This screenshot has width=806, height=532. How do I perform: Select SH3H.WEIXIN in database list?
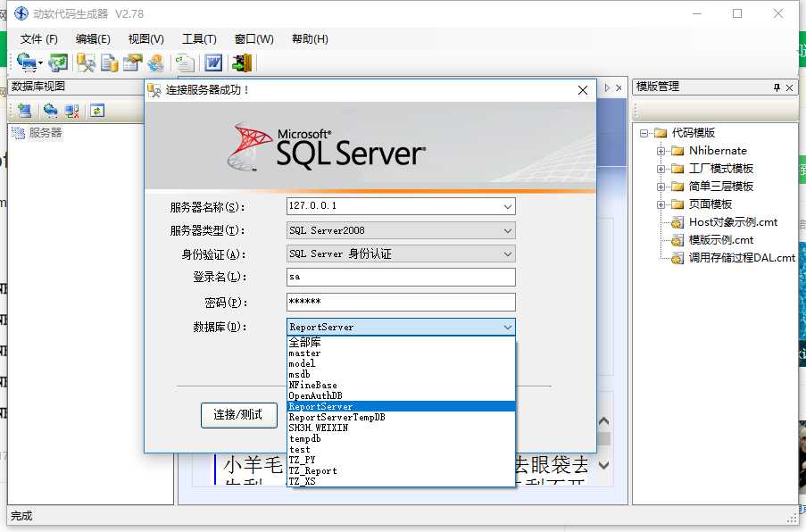(401, 428)
